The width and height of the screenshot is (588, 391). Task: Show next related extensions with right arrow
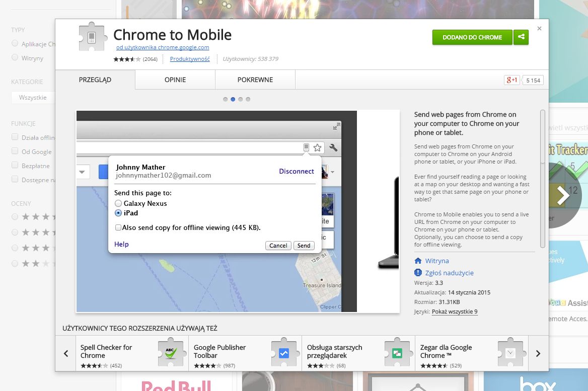tap(538, 353)
